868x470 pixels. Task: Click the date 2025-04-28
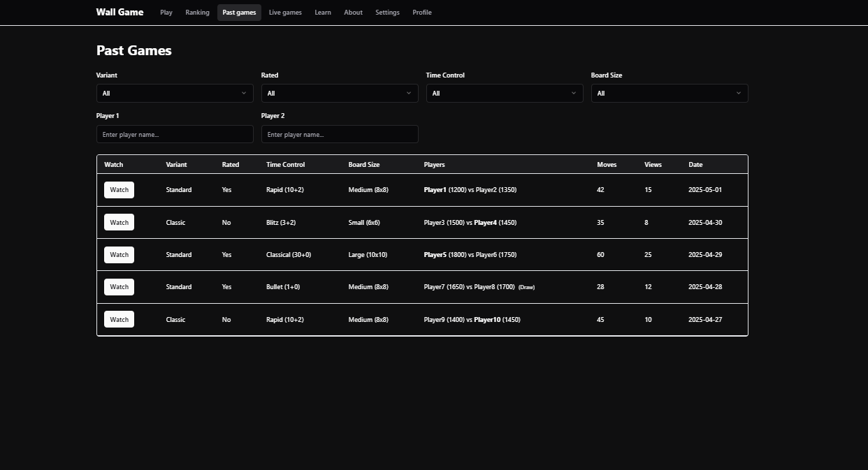[705, 287]
